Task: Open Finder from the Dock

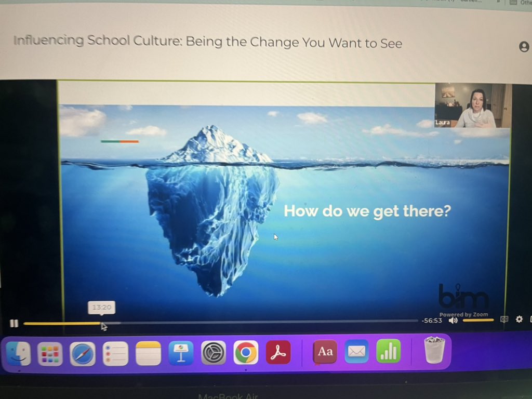Action: [x=18, y=353]
